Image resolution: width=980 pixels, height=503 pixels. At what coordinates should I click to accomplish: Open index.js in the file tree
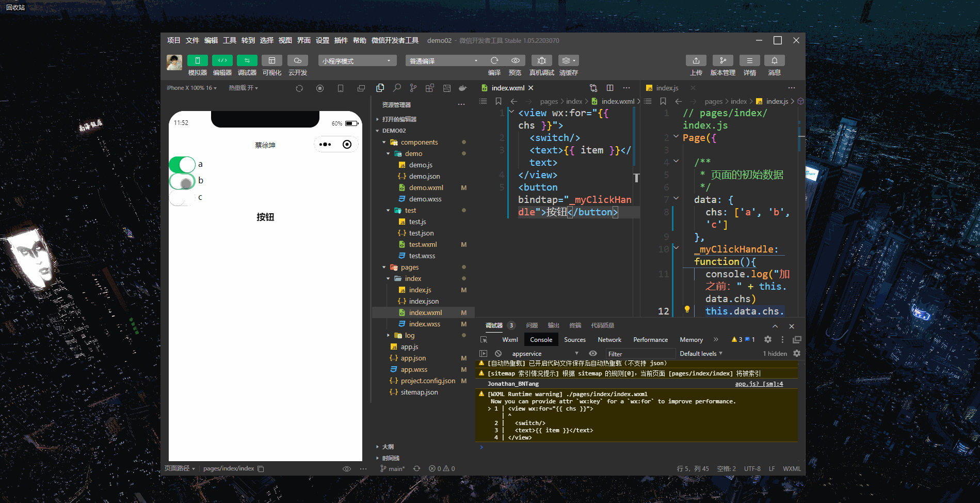coord(420,290)
